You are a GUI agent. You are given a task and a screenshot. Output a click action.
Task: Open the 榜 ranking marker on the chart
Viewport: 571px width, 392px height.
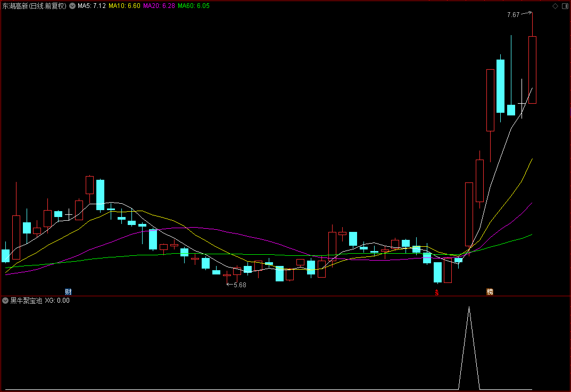(490, 291)
